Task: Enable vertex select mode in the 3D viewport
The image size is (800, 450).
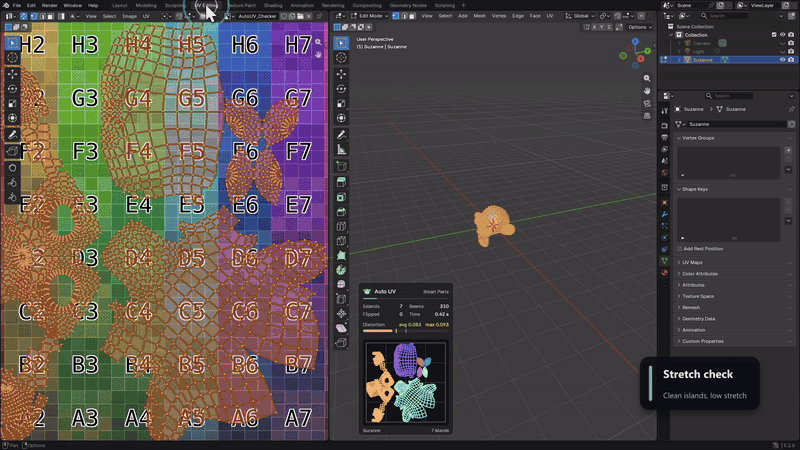Action: 396,16
